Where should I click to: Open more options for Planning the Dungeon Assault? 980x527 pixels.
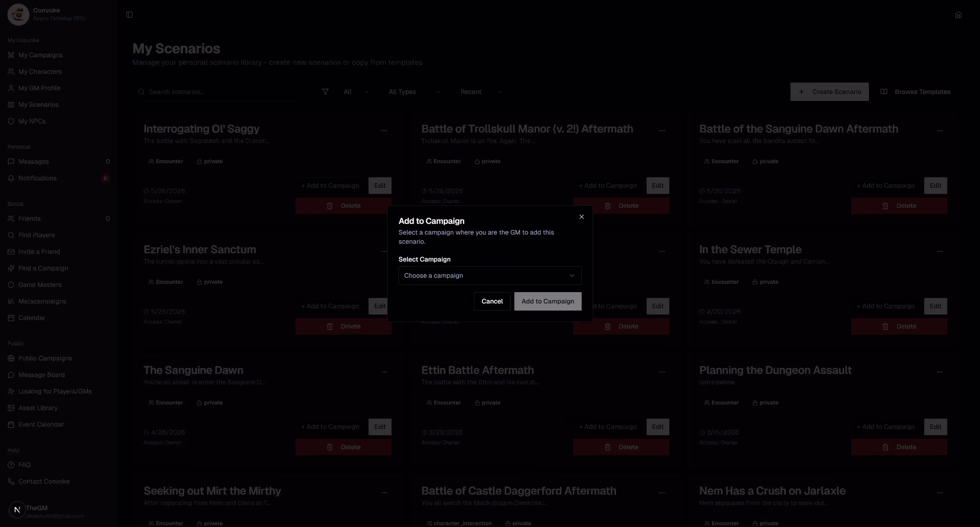coord(940,372)
